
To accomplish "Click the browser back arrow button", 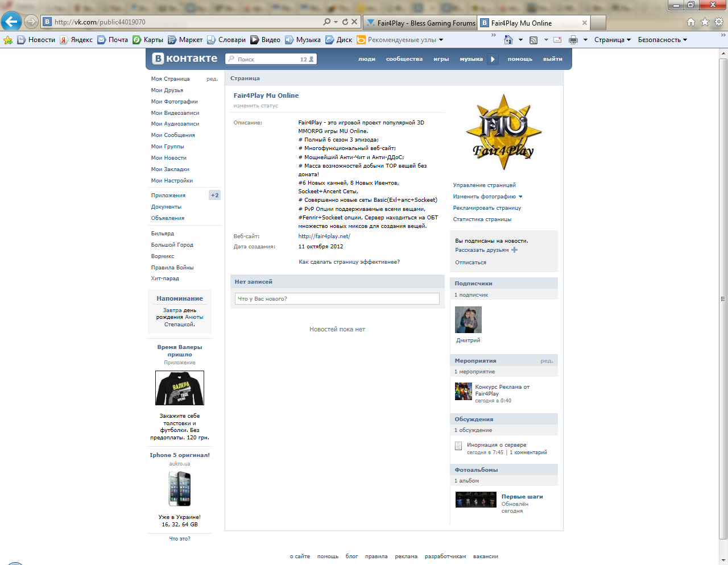I will click(11, 22).
